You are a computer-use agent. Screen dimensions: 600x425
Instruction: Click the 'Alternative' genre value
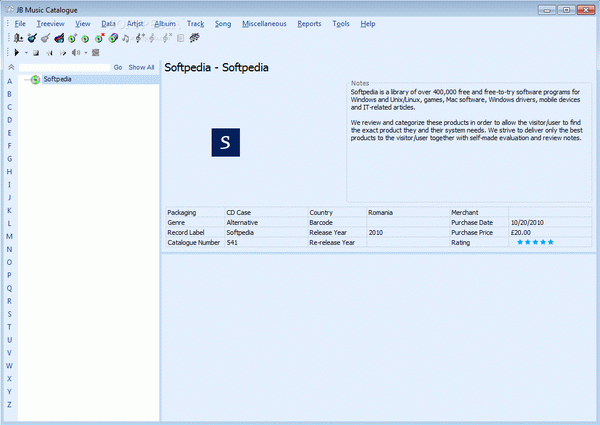coord(242,223)
